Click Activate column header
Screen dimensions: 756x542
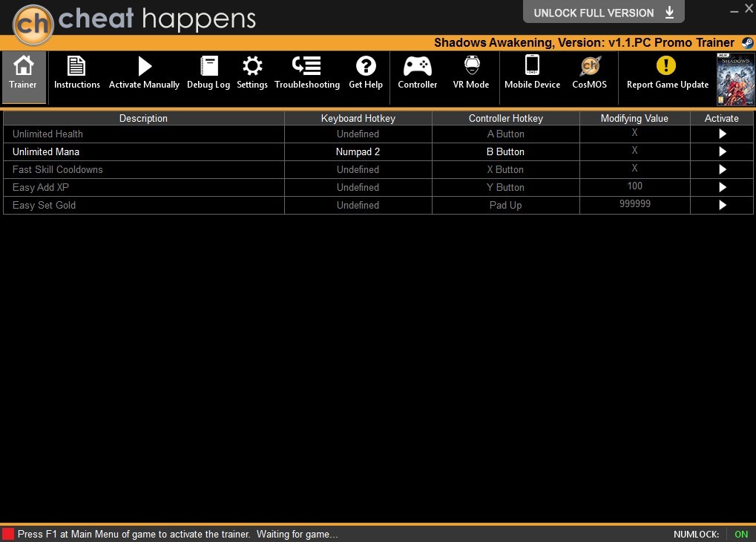click(x=721, y=118)
